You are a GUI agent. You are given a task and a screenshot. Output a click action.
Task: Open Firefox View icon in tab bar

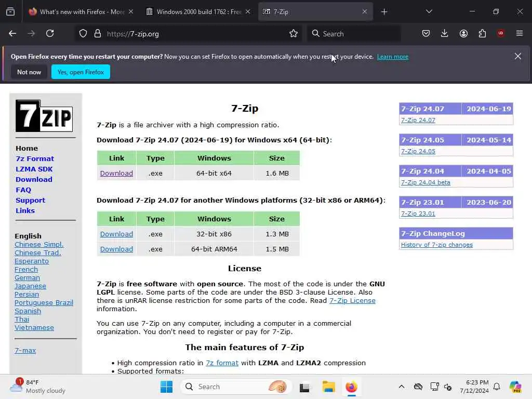(x=10, y=12)
